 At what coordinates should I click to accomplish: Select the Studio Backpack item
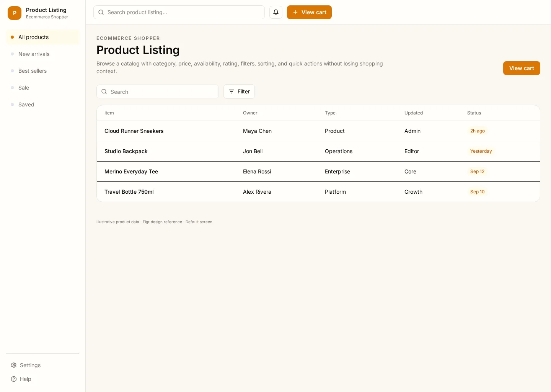[x=126, y=151]
